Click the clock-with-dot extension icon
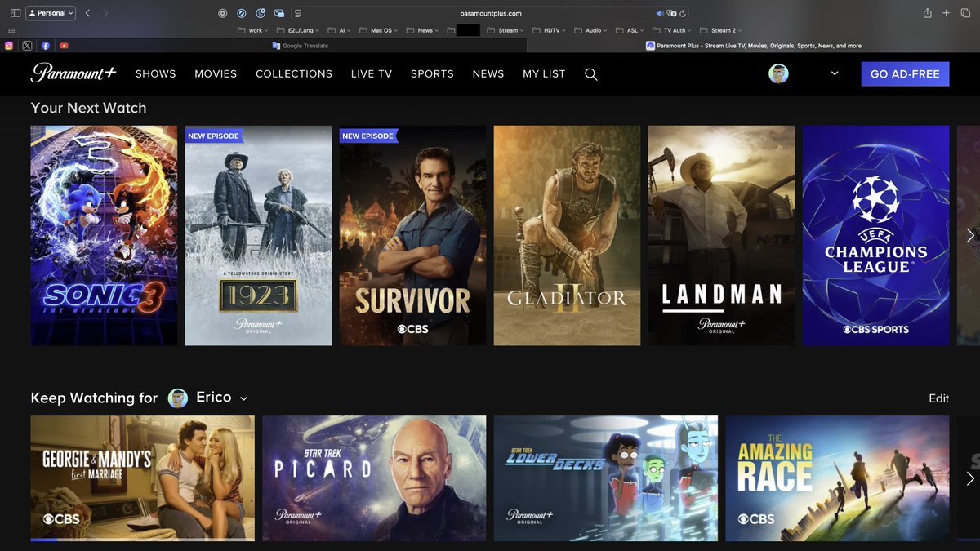This screenshot has height=551, width=980. pos(261,13)
